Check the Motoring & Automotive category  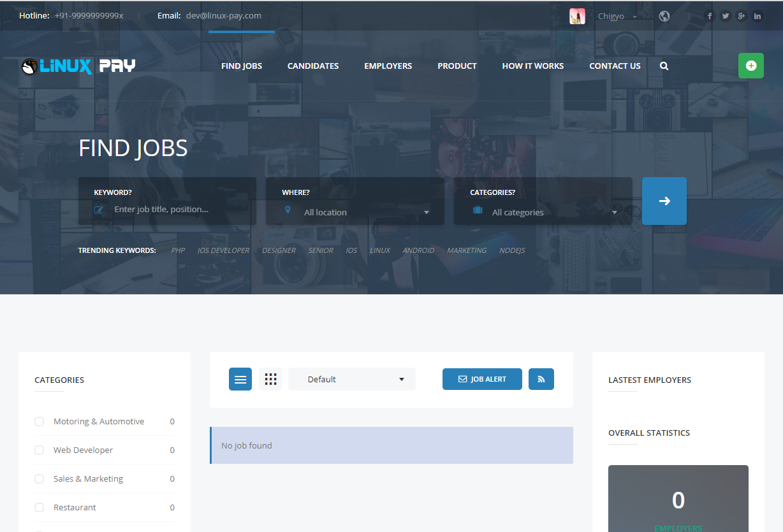[40, 422]
